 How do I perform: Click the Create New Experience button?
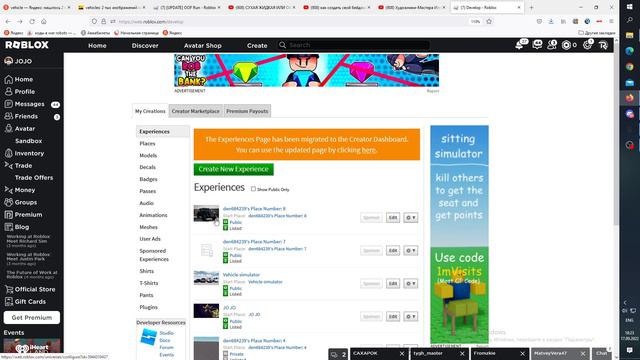tap(233, 169)
